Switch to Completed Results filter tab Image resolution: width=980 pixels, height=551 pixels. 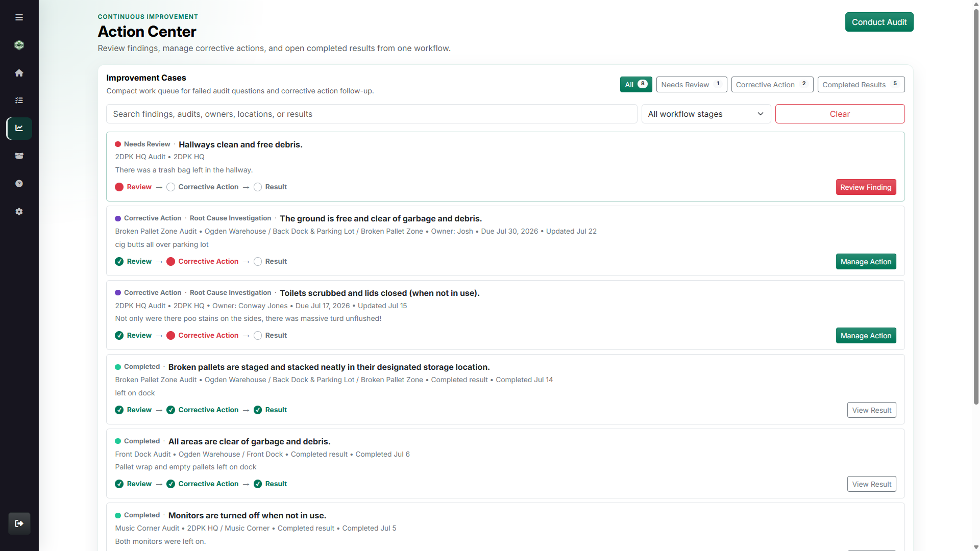click(861, 85)
